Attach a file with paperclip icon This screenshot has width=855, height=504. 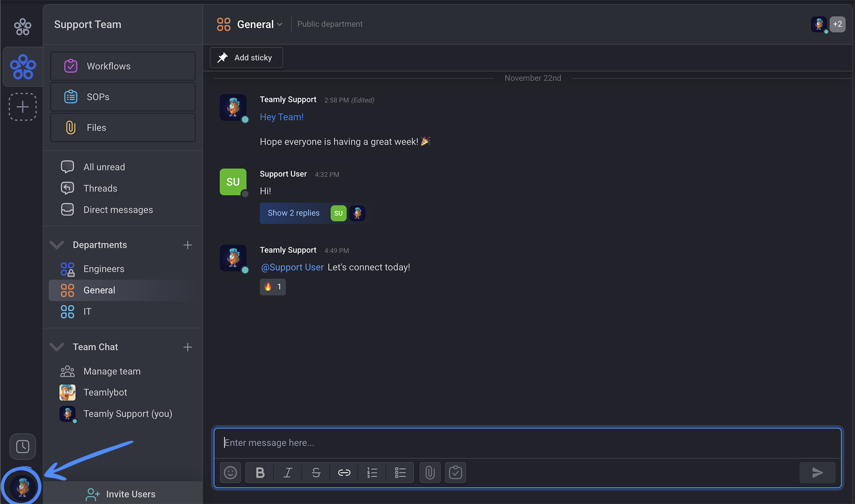[x=430, y=473]
